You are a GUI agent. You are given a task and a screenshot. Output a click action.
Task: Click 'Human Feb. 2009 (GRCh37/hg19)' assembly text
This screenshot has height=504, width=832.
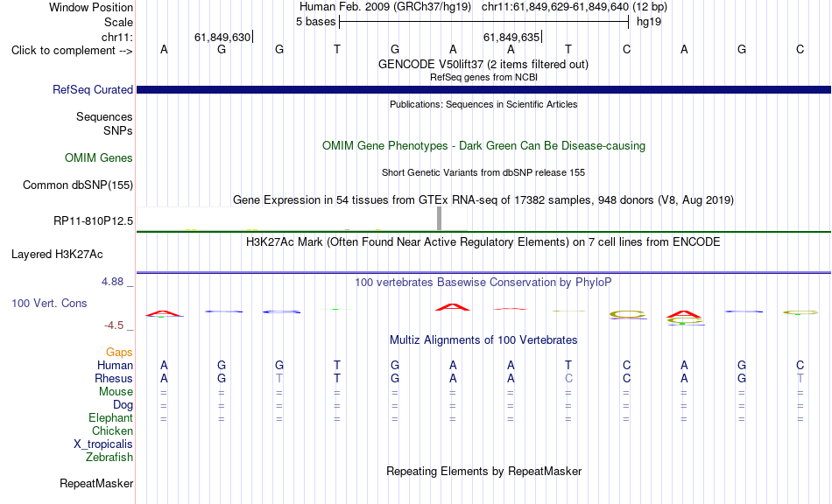(386, 7)
